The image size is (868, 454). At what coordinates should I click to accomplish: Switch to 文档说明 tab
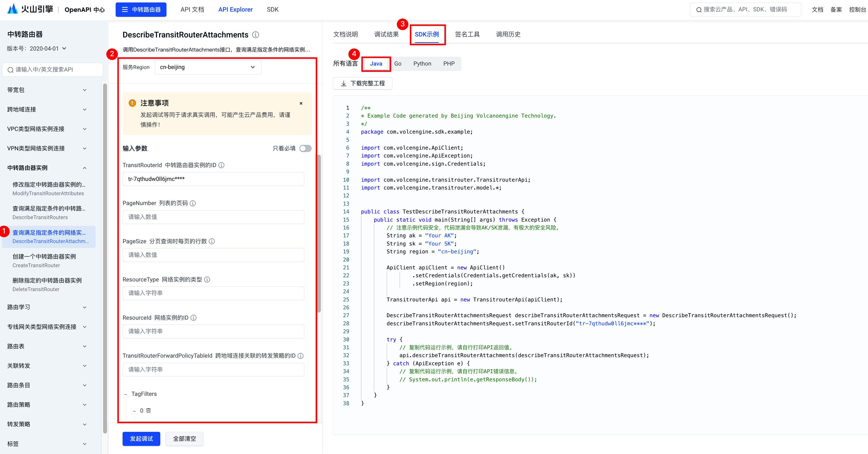[345, 34]
